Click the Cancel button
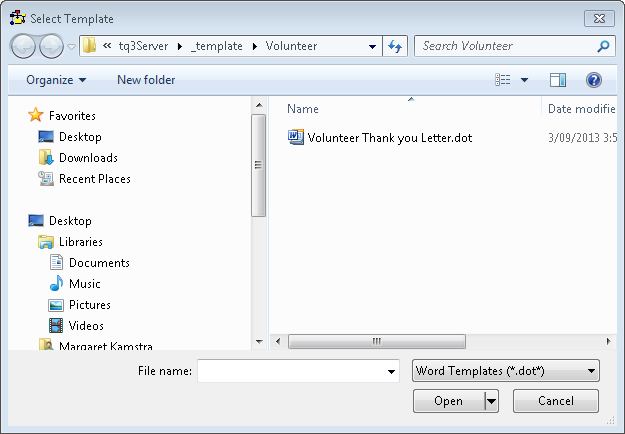The height and width of the screenshot is (434, 625). [x=556, y=401]
